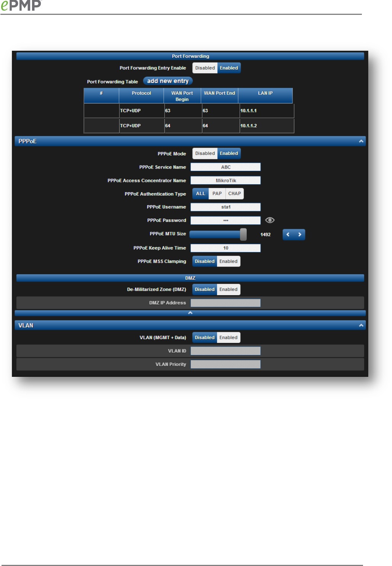
Task: Click WAN Port Begin column header
Action: point(182,96)
